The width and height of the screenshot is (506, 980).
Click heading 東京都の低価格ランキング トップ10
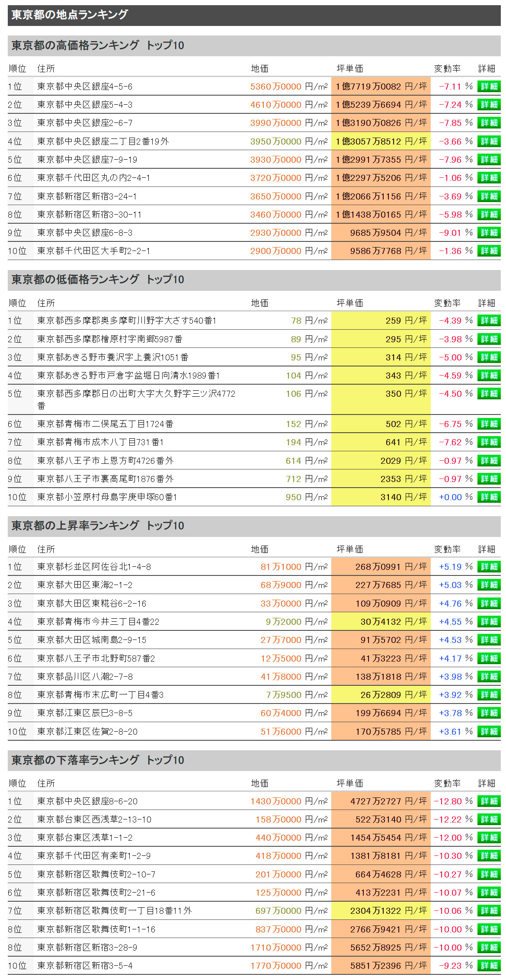coord(98,280)
